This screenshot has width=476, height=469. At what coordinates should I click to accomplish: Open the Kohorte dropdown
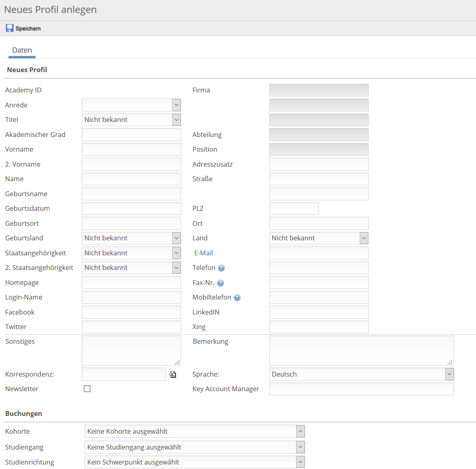(194, 431)
